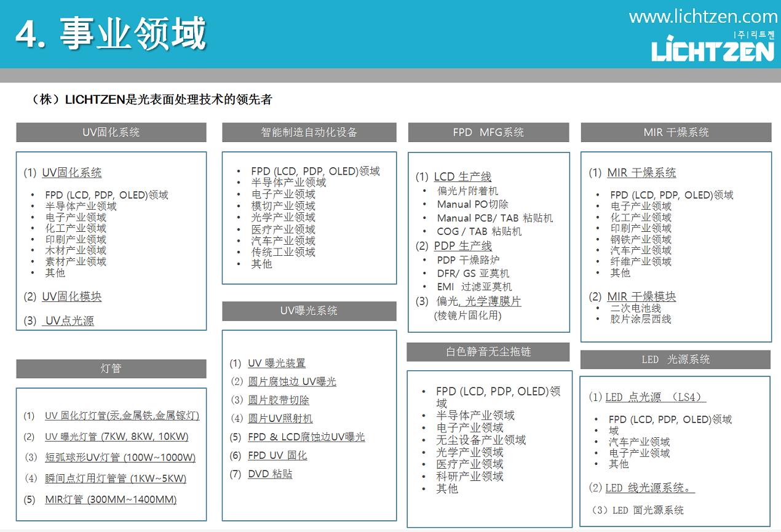781x532 pixels.
Task: Open the UV 固化灯灯管(汞,金属铁,金属镓灯) link
Action: coord(122,416)
